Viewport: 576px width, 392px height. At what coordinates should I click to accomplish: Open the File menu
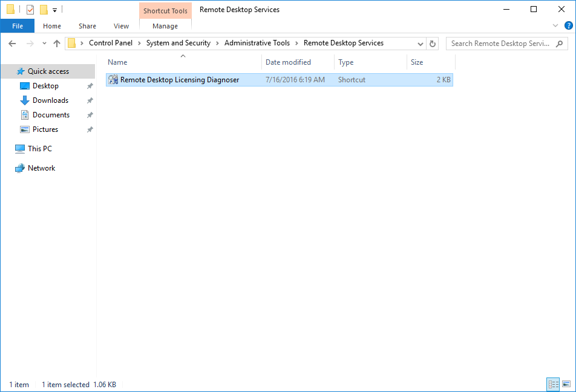[18, 26]
